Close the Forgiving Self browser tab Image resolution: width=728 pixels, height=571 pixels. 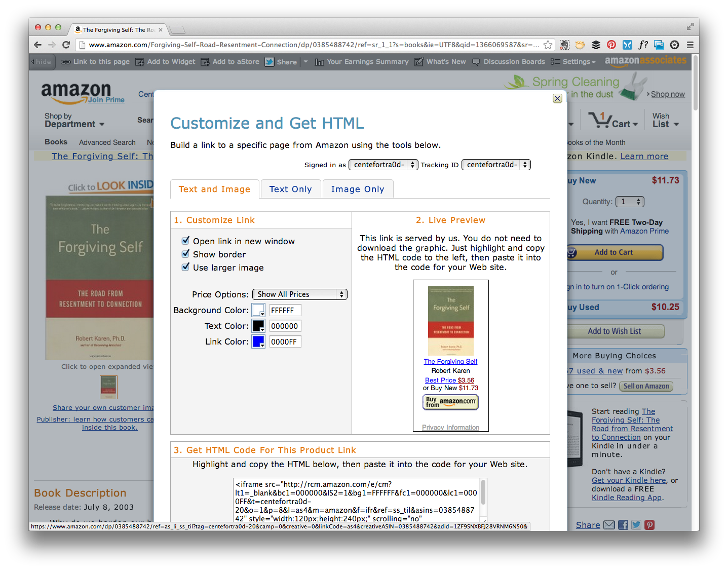tap(161, 30)
